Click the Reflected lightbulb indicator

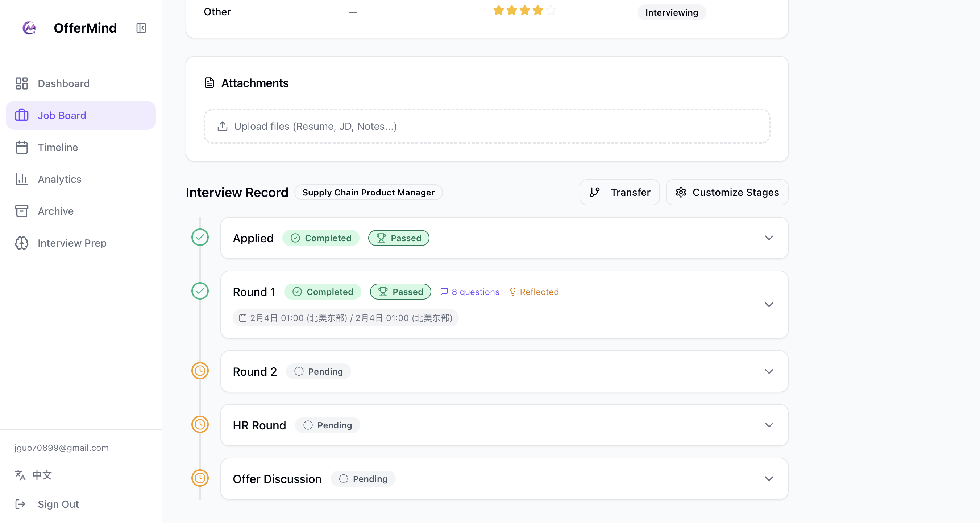[x=534, y=292]
